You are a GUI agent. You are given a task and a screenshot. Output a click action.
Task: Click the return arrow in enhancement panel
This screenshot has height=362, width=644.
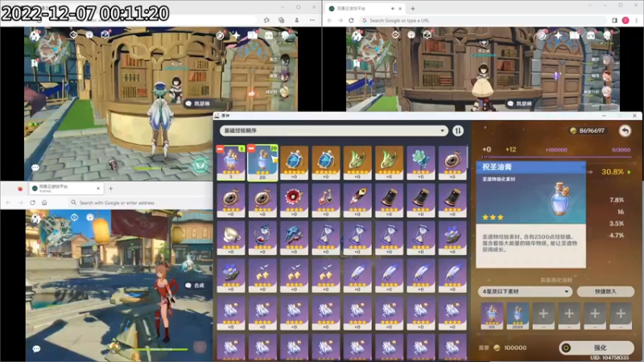625,131
